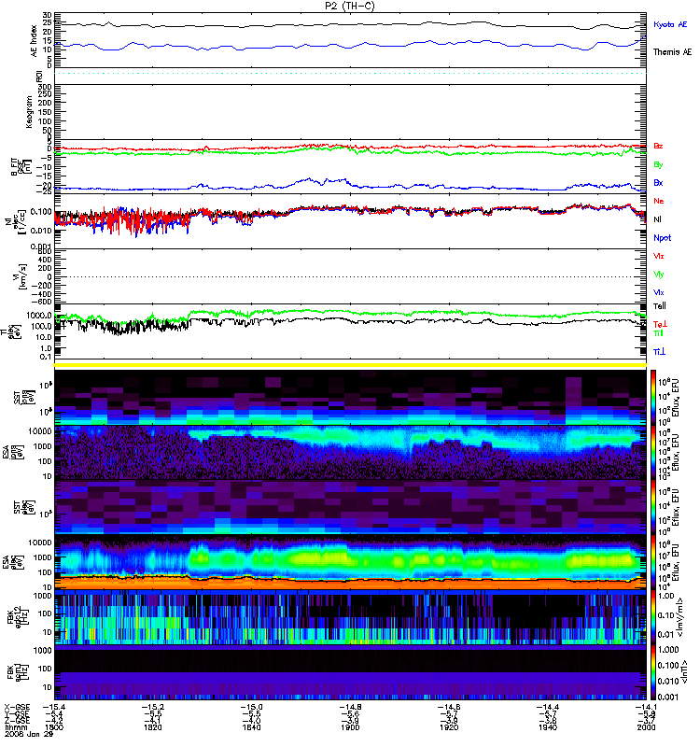Viewport: 700px width, 747px height.
Task: Click the 1940 time axis label
Action: [548, 727]
